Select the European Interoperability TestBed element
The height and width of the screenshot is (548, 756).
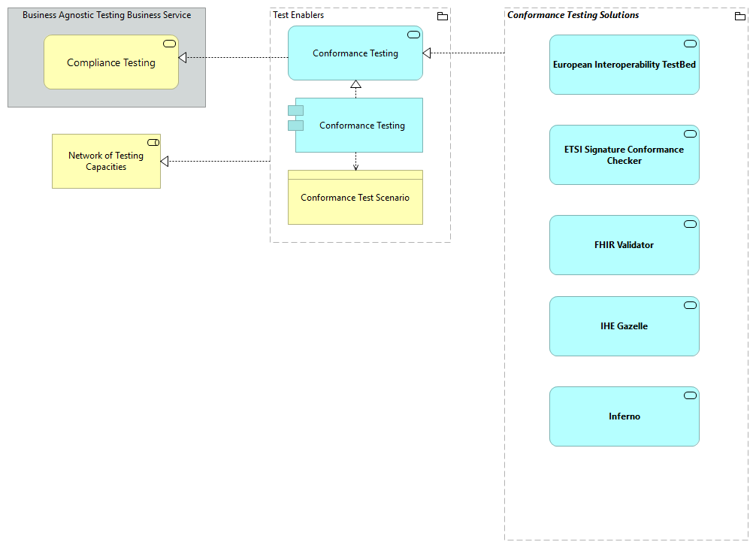point(624,65)
